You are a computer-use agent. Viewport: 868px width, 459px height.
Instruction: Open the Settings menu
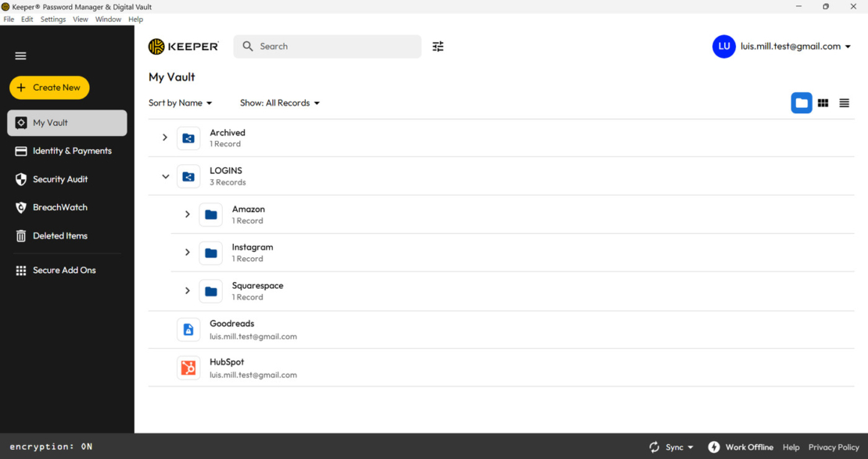52,19
